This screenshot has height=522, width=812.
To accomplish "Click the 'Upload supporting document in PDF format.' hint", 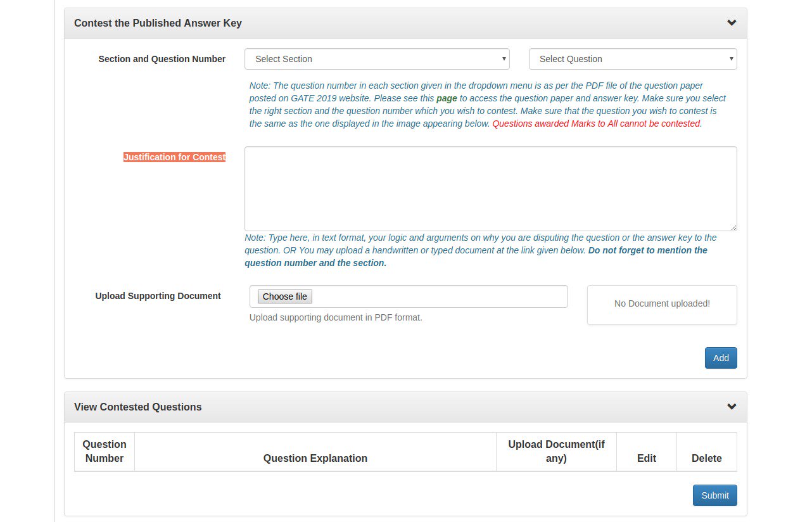I will (336, 317).
